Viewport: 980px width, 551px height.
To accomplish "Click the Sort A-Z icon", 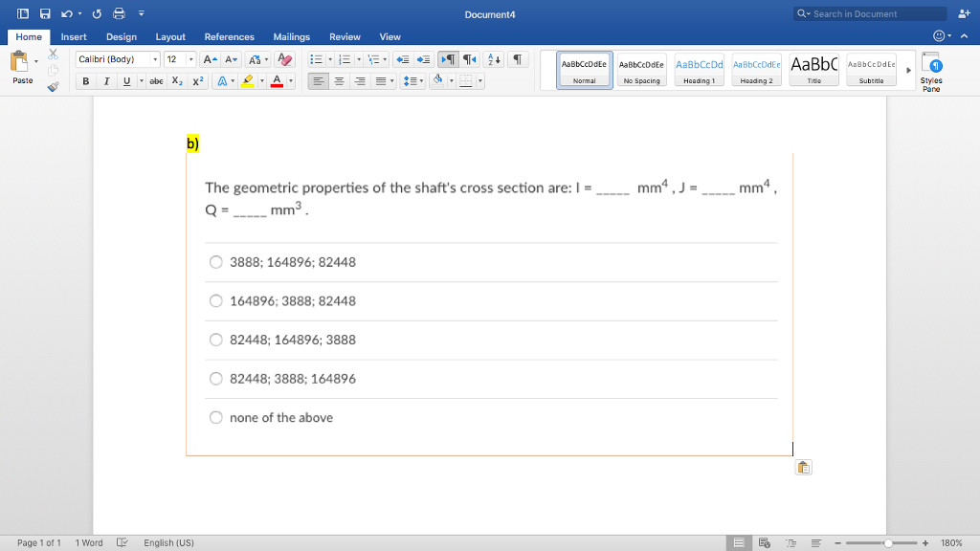I will [x=494, y=59].
